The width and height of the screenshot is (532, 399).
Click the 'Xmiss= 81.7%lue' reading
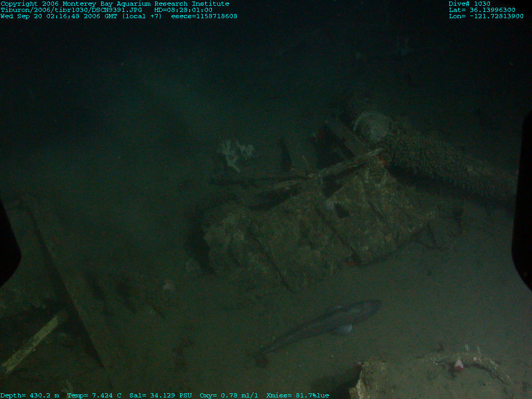[298, 395]
